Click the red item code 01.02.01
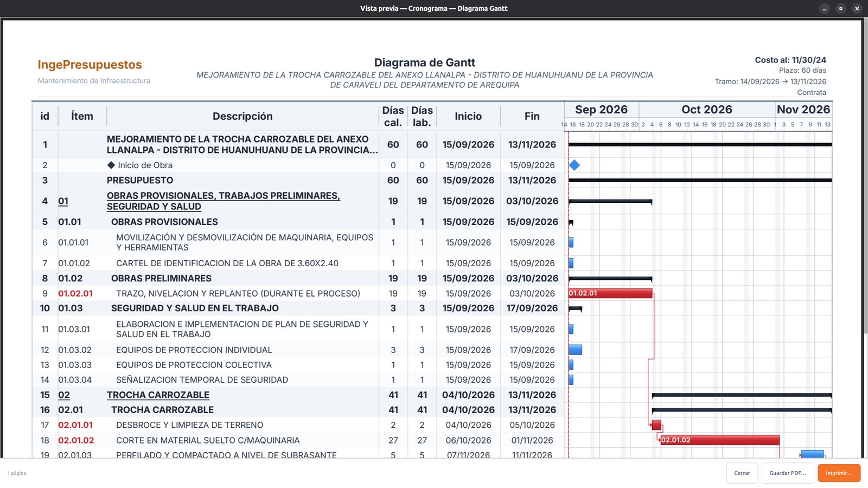Viewport: 868px width, 488px height. [75, 293]
